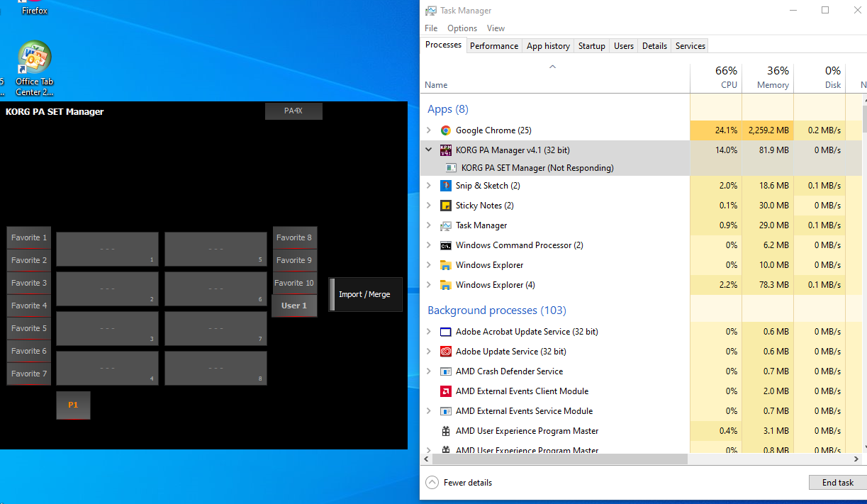Click the KORG PA Manager v4.1 icon
This screenshot has width=867, height=504.
point(446,150)
